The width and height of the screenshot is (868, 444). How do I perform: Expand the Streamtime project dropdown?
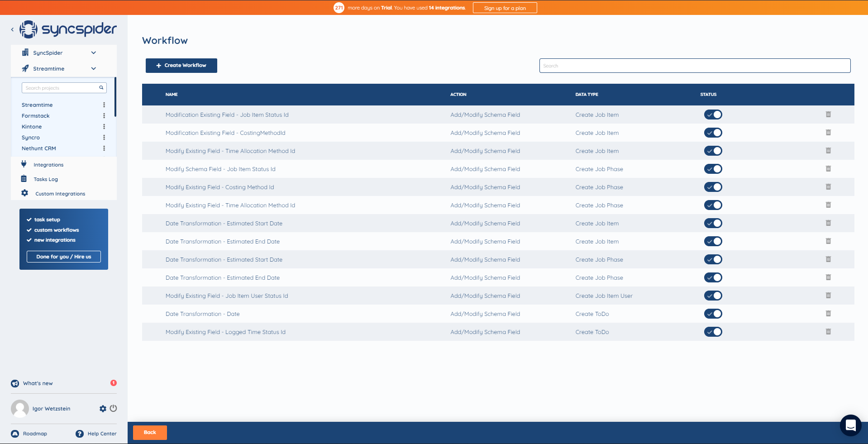[94, 69]
